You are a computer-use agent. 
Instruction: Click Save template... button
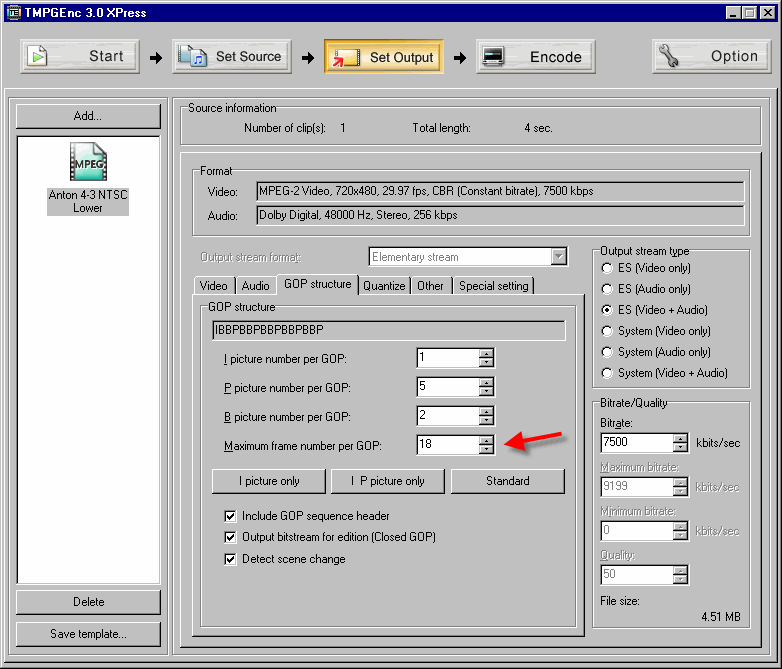88,634
